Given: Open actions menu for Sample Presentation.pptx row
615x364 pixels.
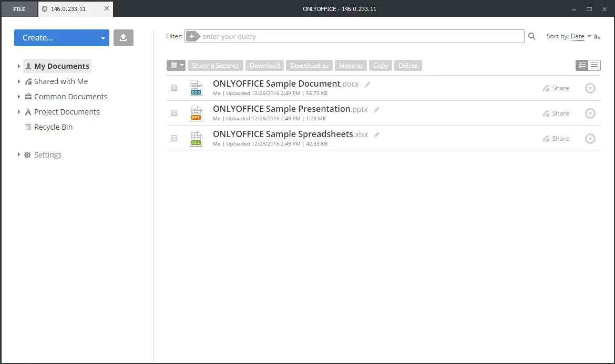Looking at the screenshot, I should [590, 113].
